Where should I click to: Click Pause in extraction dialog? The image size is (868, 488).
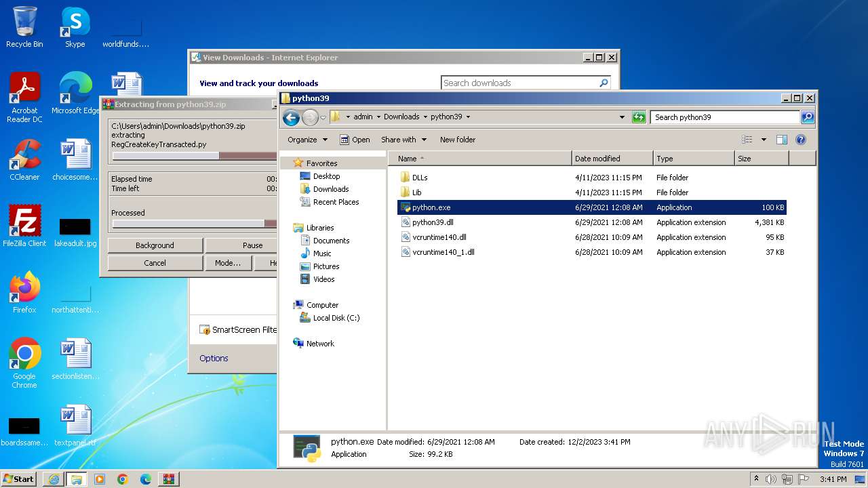[241, 245]
